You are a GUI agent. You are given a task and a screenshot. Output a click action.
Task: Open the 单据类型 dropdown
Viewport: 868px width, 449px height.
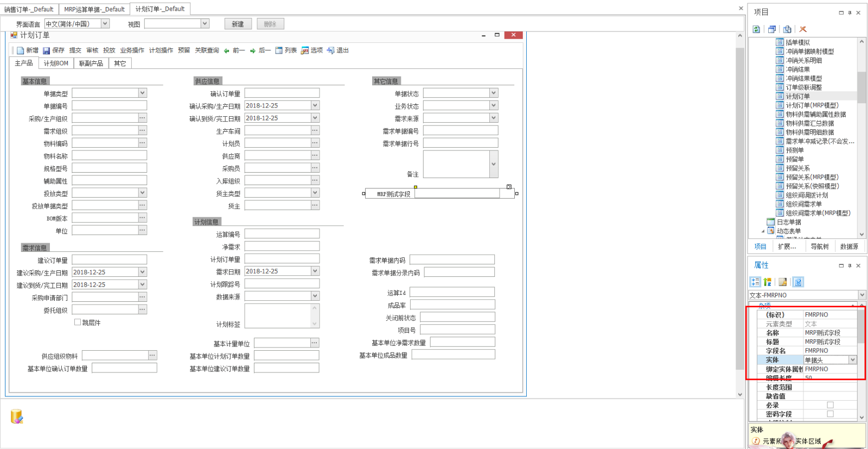[142, 93]
